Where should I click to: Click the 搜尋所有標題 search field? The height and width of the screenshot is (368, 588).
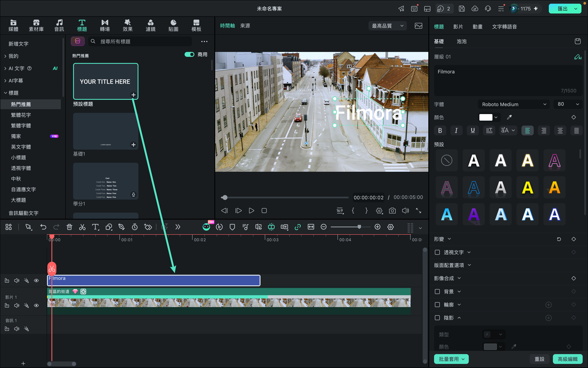point(140,42)
